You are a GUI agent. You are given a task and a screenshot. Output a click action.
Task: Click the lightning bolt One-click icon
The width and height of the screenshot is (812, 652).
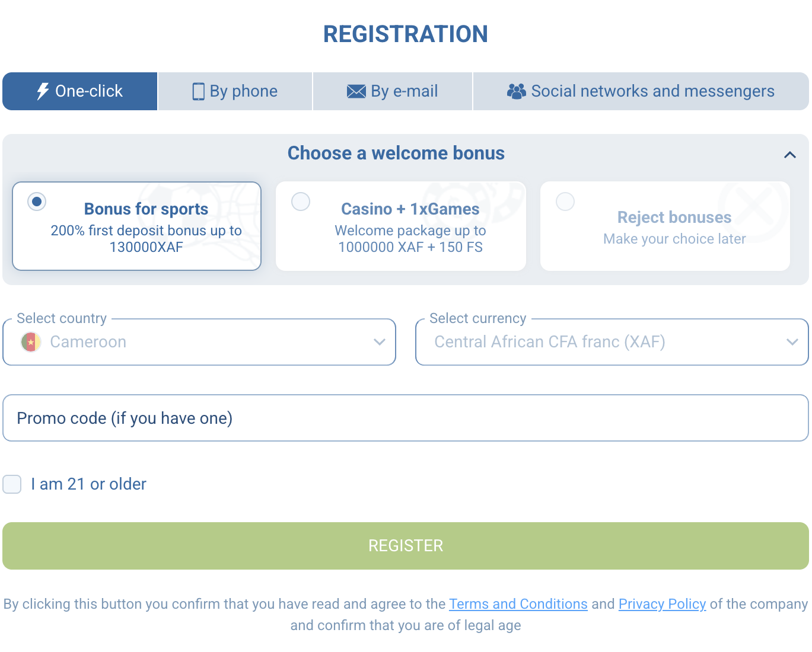43,91
